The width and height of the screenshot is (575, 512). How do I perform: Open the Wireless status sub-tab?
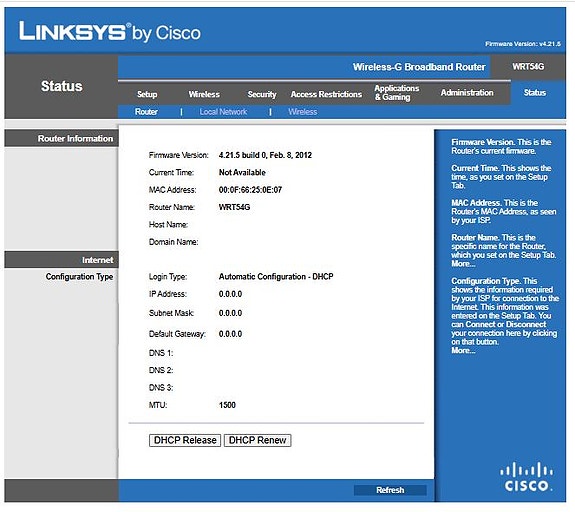303,111
